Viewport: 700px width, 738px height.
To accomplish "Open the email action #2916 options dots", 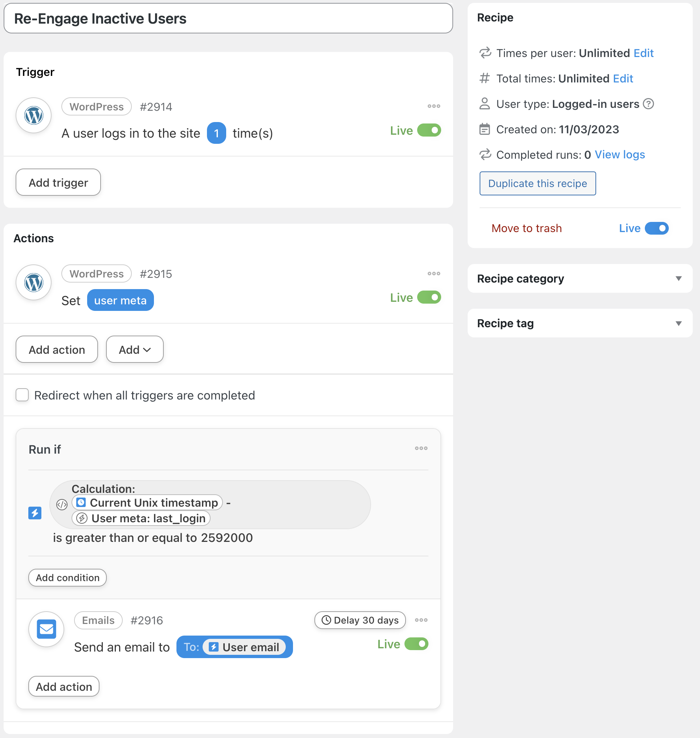I will click(421, 620).
